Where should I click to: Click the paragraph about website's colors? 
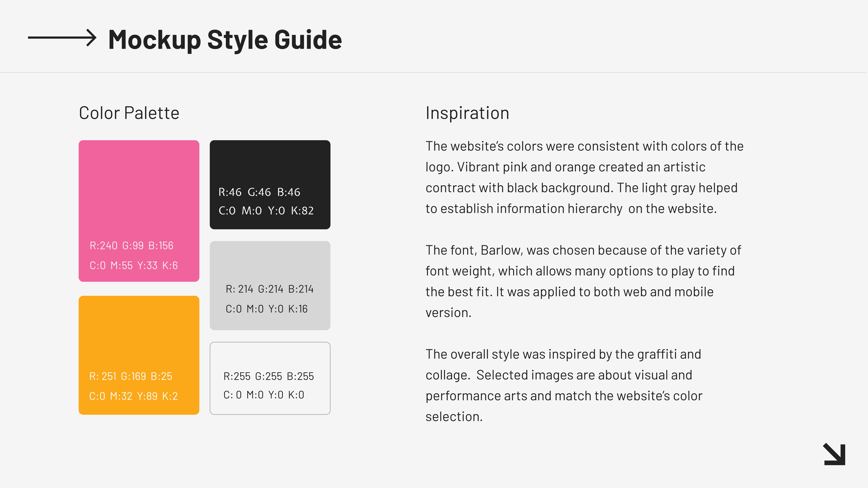coord(584,177)
